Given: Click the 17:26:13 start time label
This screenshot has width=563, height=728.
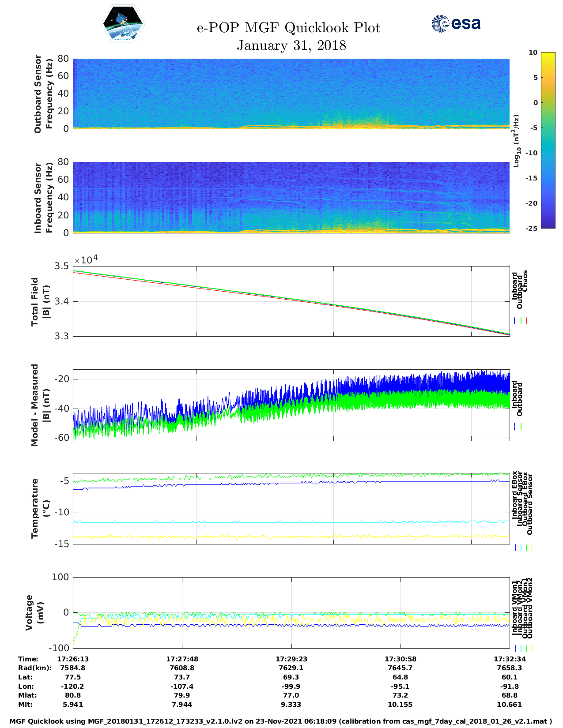Looking at the screenshot, I should 73,659.
